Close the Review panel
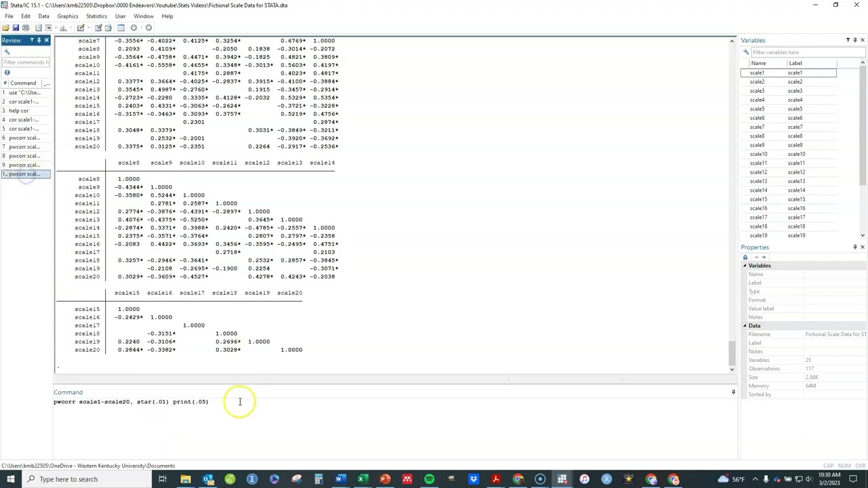 click(46, 41)
